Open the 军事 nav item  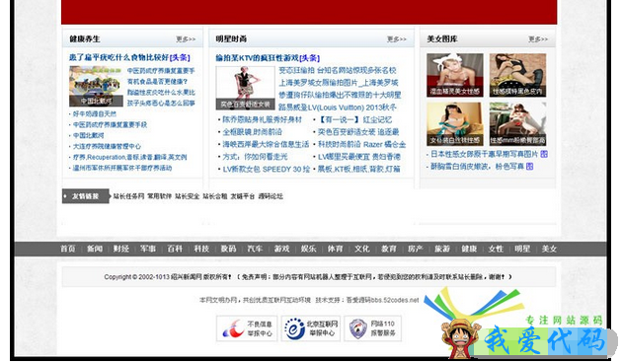click(x=148, y=249)
